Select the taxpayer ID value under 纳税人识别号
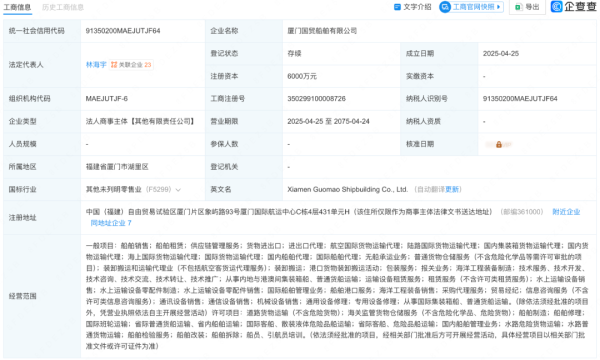600x360 pixels. 520,99
